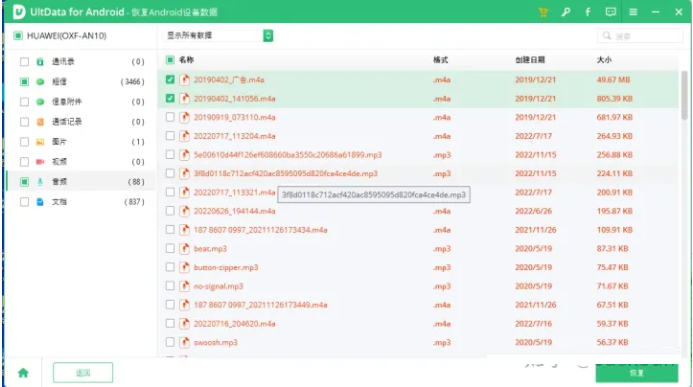This screenshot has height=387, width=693.
Task: Click file name 3f8d0118c712acf4...mp3 in list
Action: (x=286, y=174)
